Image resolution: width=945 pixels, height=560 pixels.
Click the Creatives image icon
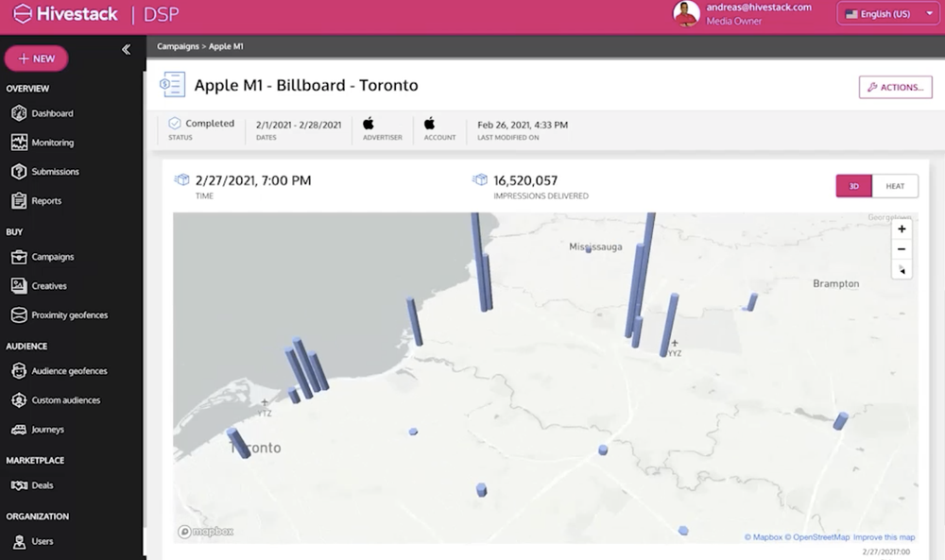click(19, 285)
